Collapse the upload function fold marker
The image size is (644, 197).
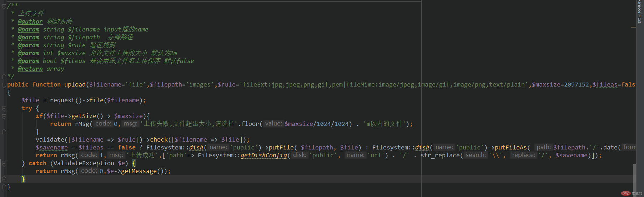[4, 85]
